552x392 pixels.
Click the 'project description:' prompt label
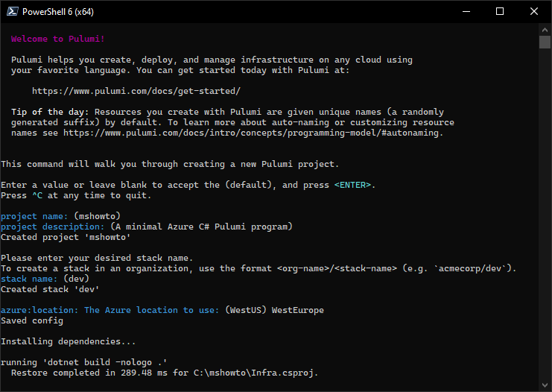point(52,227)
